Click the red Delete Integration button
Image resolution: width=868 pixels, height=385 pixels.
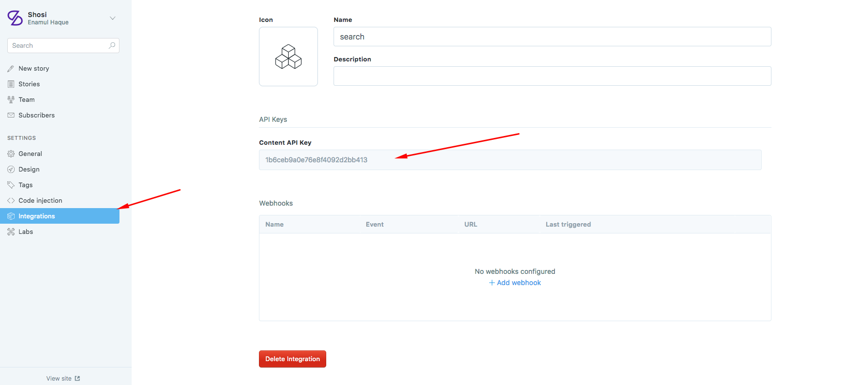tap(293, 359)
